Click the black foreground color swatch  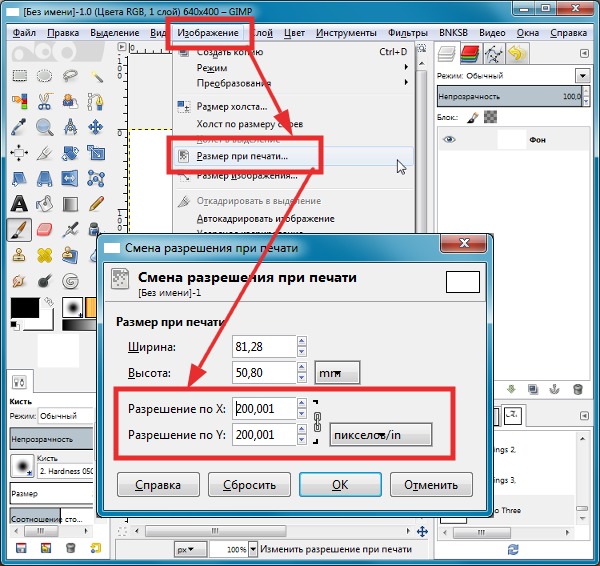point(24,308)
